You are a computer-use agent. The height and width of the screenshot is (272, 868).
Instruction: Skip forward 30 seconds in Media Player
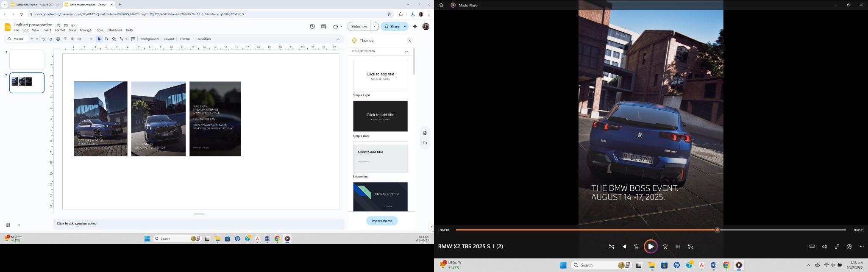click(x=665, y=247)
